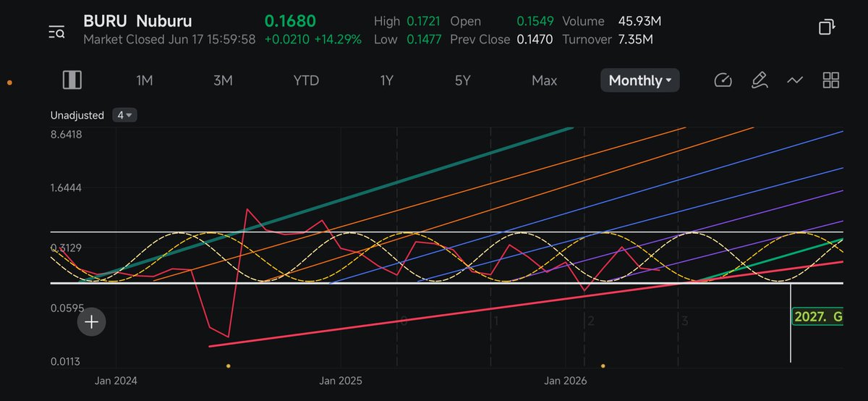868x401 pixels.
Task: Open the indicators line icon
Action: 795,80
